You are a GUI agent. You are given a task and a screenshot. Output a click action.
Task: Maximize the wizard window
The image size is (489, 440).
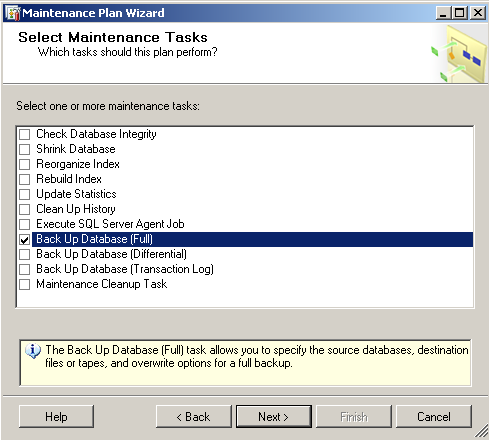460,13
